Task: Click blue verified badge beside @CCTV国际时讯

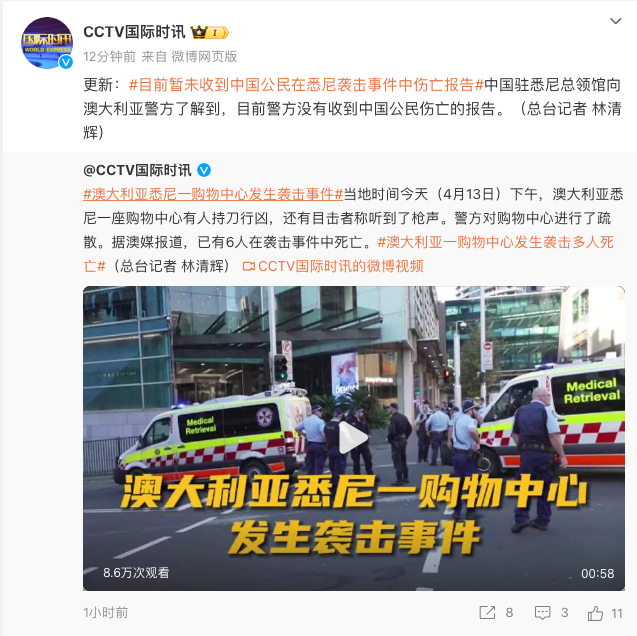Action: tap(204, 170)
